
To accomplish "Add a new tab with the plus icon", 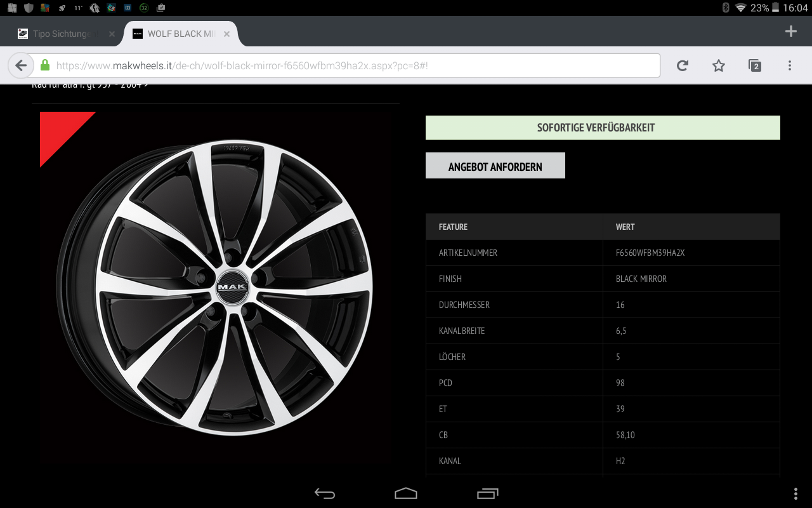I will click(x=790, y=32).
